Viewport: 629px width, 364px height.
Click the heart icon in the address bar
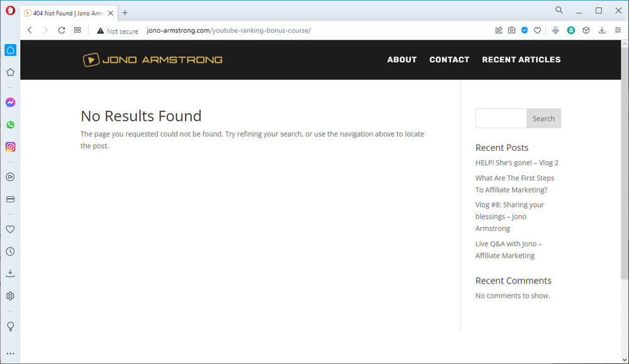pyautogui.click(x=537, y=30)
